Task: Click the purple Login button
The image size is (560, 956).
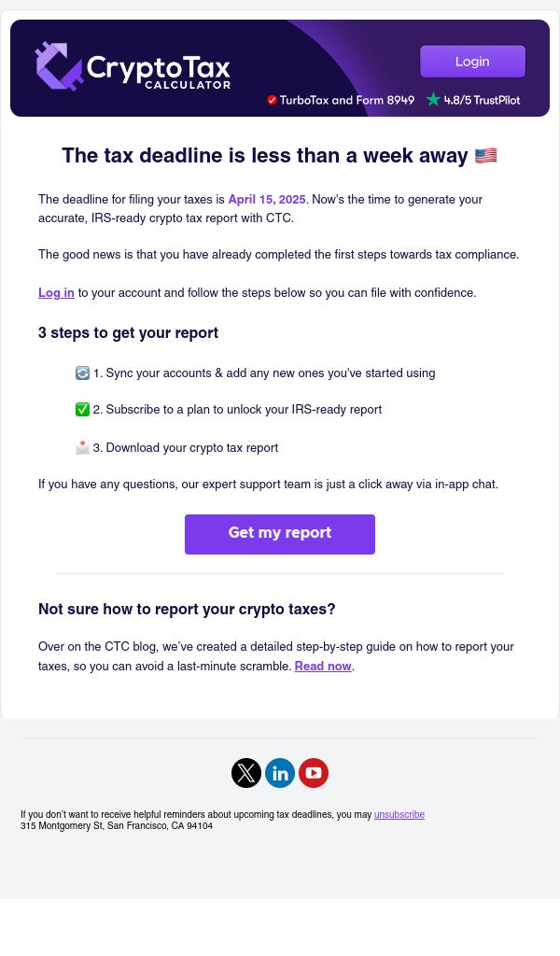Action: point(472,62)
